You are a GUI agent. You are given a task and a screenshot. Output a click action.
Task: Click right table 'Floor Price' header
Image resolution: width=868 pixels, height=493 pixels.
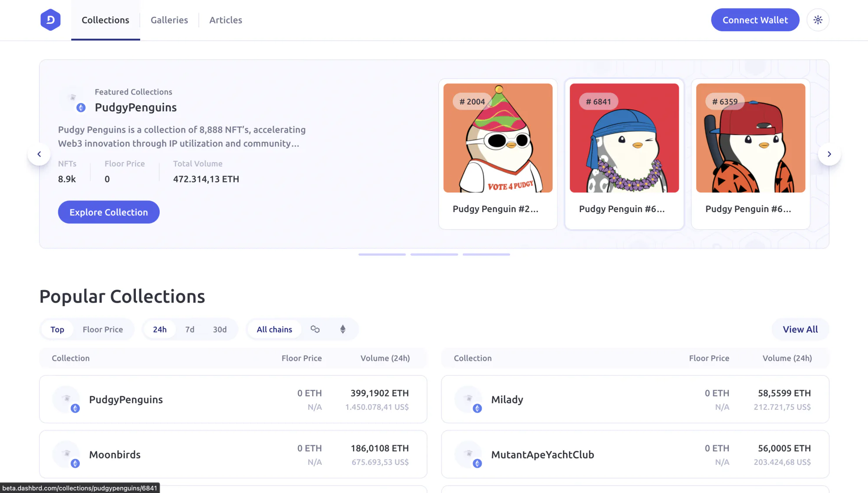709,358
